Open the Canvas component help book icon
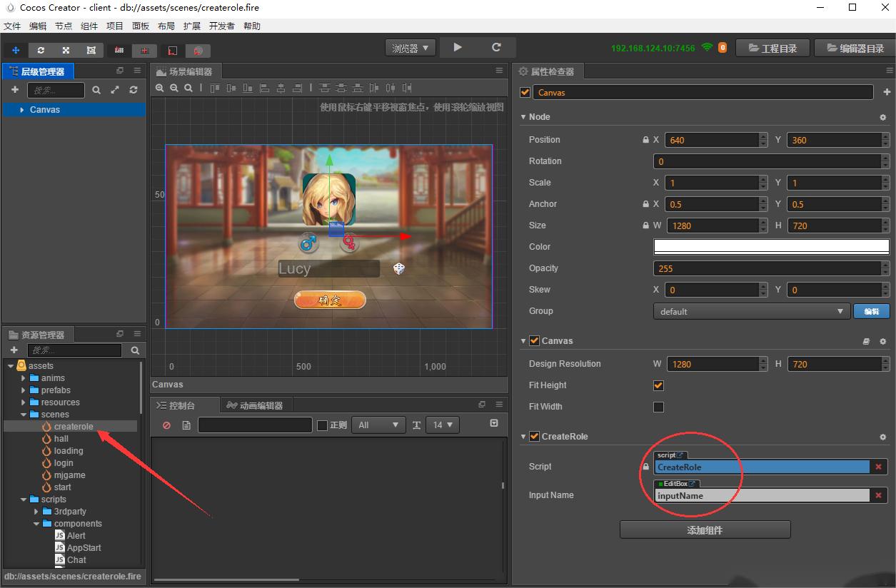 click(x=866, y=341)
